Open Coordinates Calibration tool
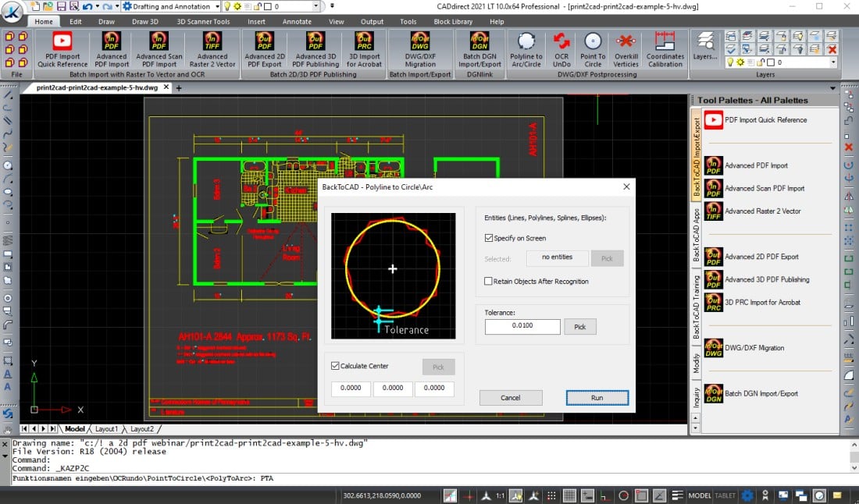Viewport: 859px width, 504px height. pyautogui.click(x=665, y=49)
